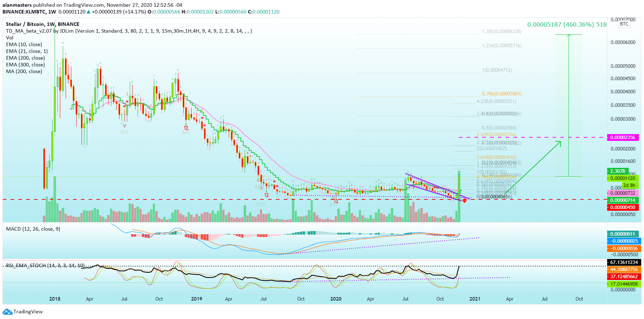Select the EMA (21, close, 1) legend entry
The height and width of the screenshot is (319, 644).
[x=27, y=51]
